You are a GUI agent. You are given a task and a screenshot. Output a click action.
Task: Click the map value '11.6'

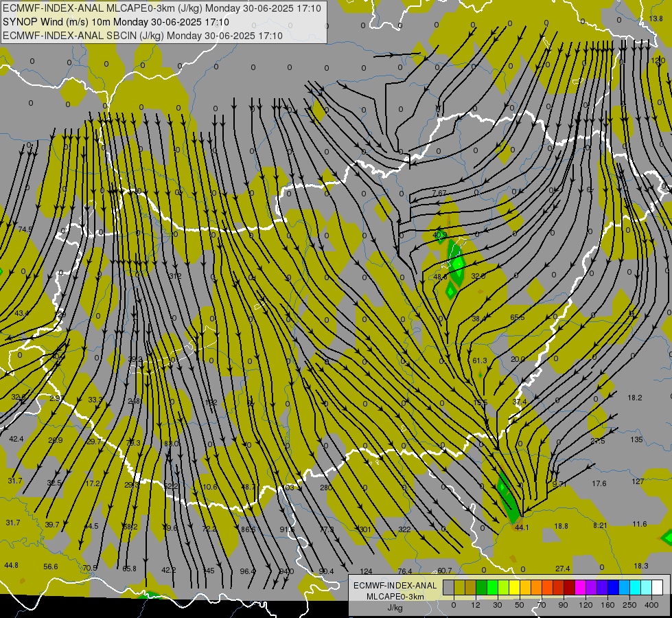point(640,524)
